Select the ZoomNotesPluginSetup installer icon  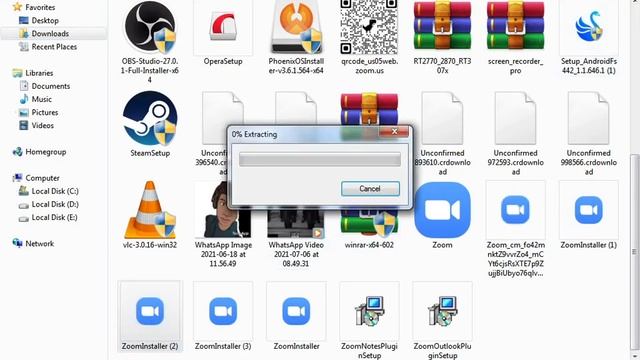369,311
